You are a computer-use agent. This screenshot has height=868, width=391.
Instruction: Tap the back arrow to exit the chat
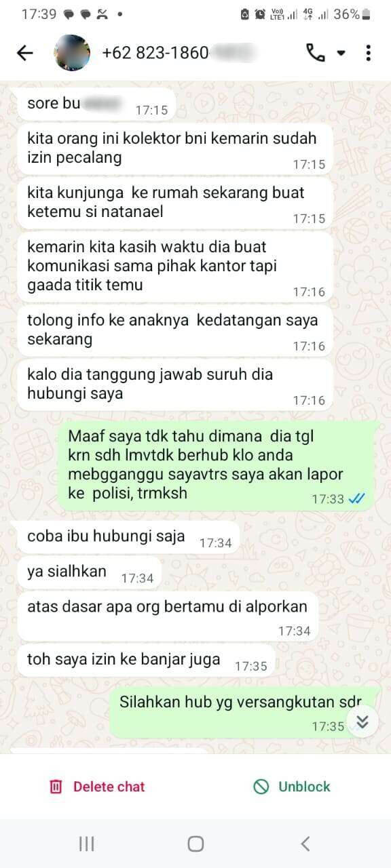coord(25,53)
